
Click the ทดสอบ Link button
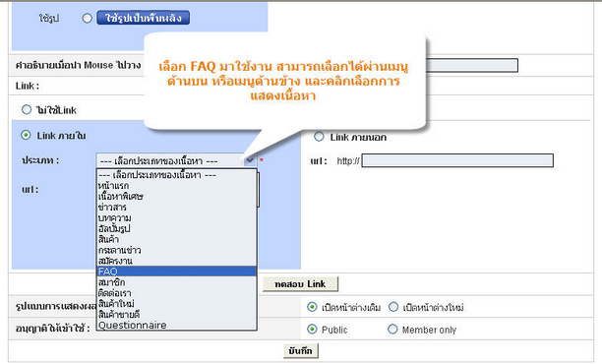click(x=300, y=284)
